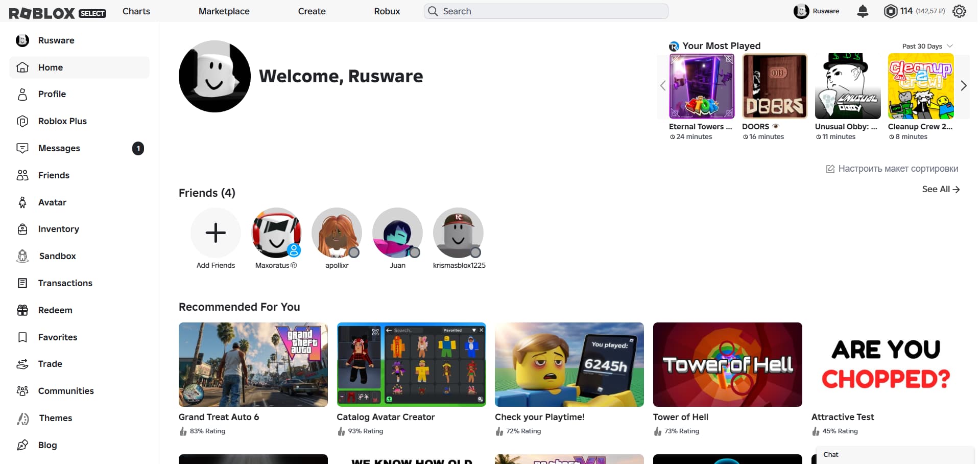The height and width of the screenshot is (464, 980).
Task: Open the Chat panel
Action: (x=895, y=455)
